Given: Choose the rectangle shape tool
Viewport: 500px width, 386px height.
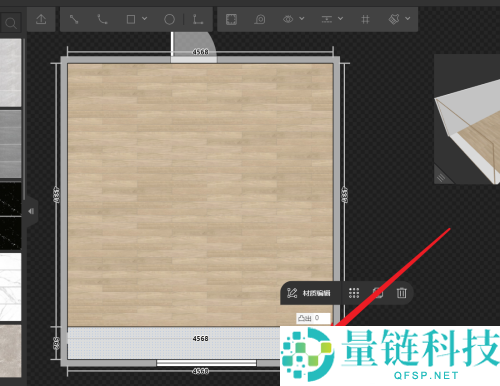Looking at the screenshot, I should pyautogui.click(x=131, y=19).
